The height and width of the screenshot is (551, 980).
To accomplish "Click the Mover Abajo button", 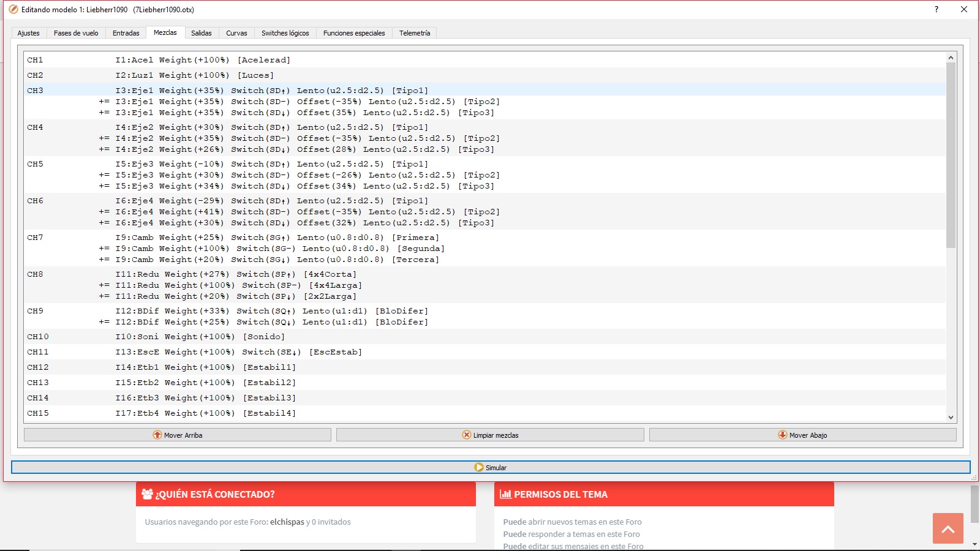I will click(802, 435).
